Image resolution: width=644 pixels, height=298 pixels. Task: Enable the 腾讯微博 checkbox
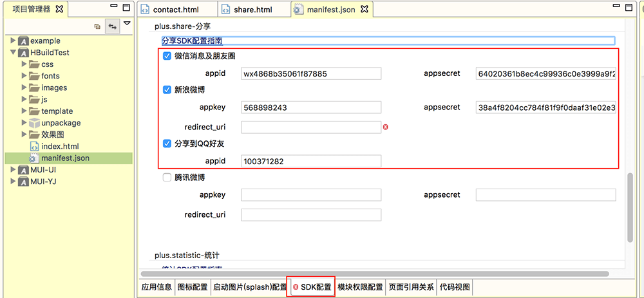point(167,177)
